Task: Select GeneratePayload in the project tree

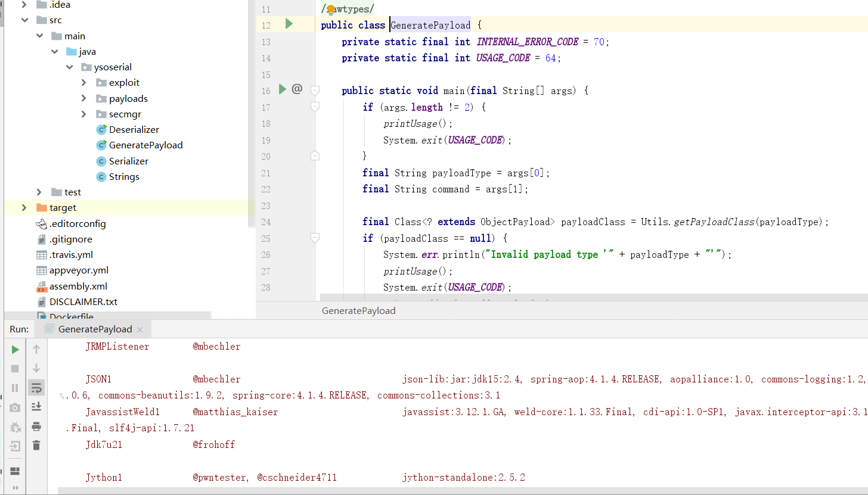Action: [145, 145]
